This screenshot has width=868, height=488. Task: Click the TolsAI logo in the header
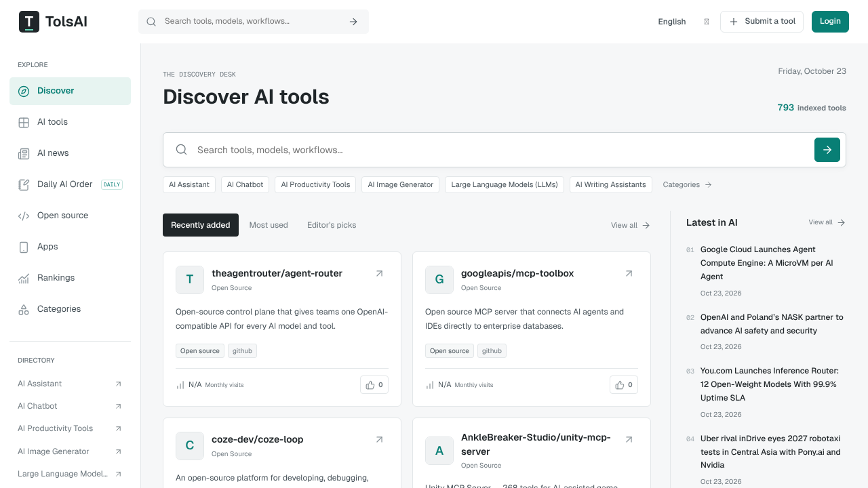tap(53, 22)
